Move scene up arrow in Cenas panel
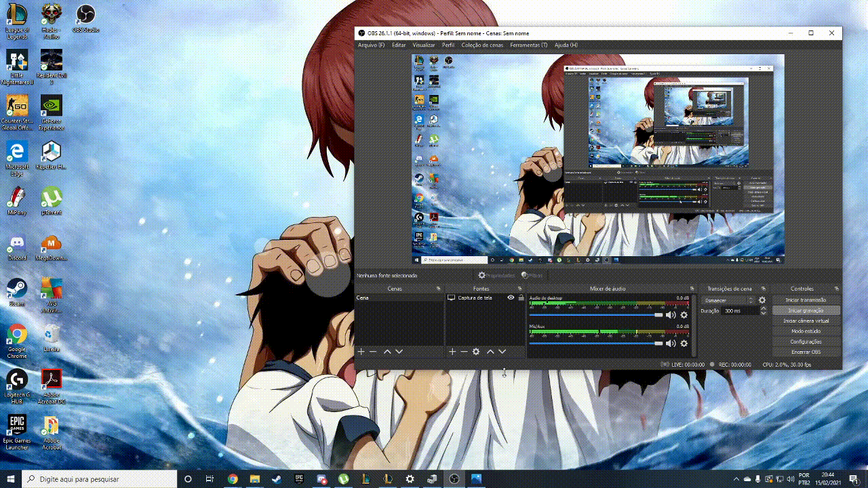868x488 pixels. (387, 352)
